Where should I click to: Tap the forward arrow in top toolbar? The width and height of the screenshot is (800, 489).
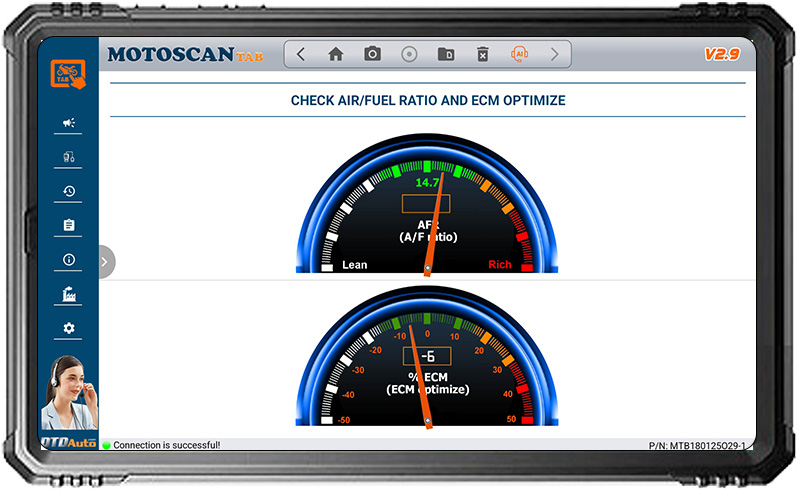click(555, 54)
